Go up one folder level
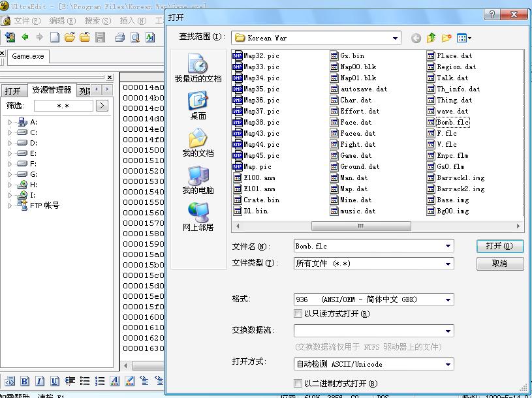 [x=431, y=38]
